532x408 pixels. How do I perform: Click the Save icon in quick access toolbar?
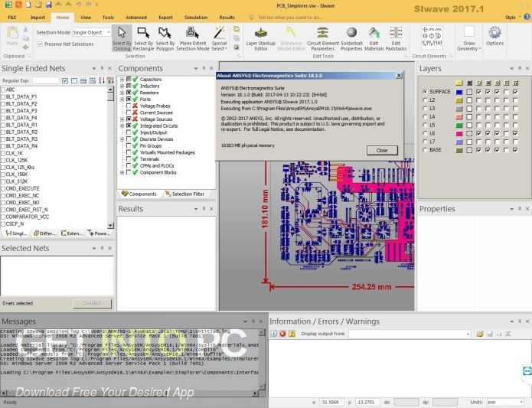pyautogui.click(x=48, y=5)
